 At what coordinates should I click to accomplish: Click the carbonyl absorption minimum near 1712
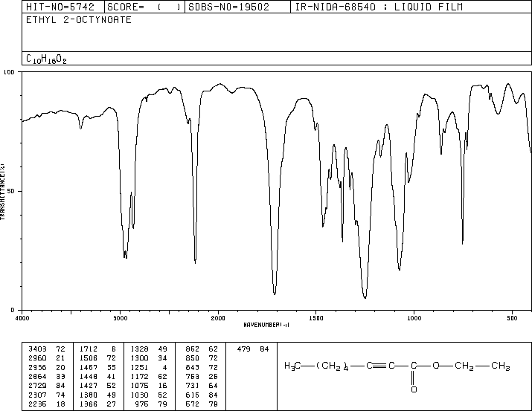pos(275,294)
